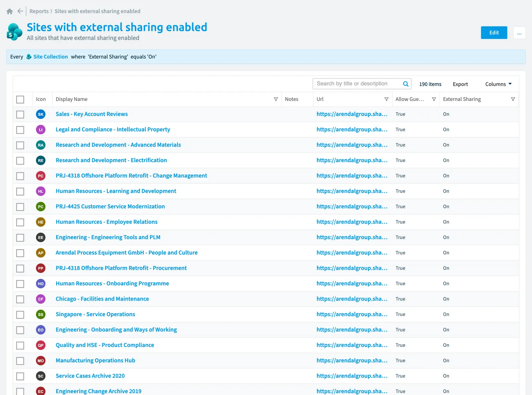Screen dimensions: 532x395
Task: Click the 190 items count
Action: point(430,84)
